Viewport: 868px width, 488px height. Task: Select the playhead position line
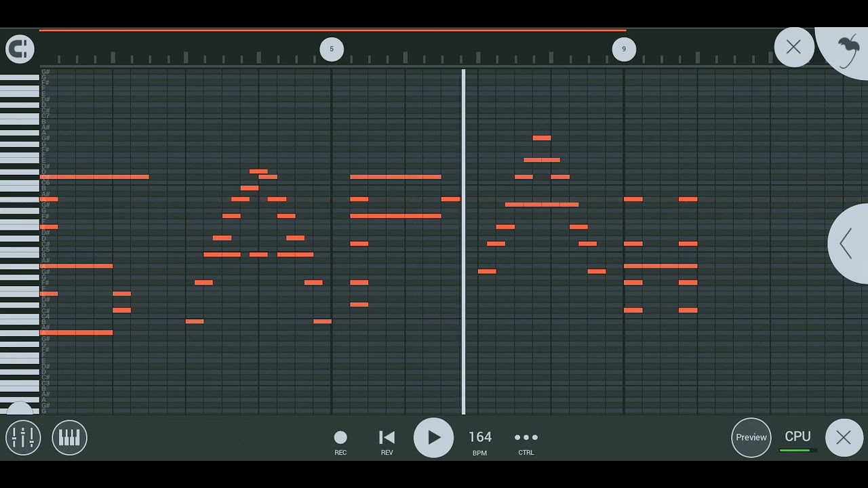464,241
